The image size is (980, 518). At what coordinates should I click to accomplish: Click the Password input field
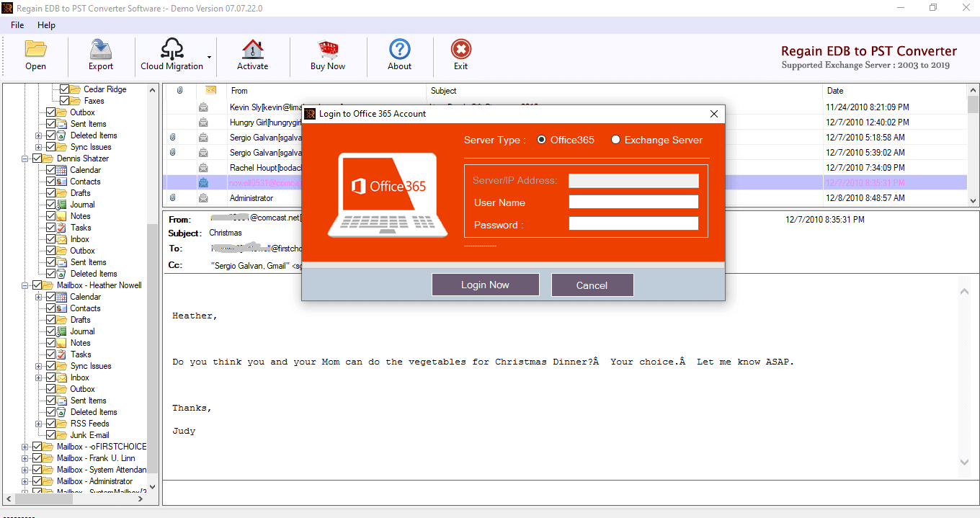click(633, 223)
